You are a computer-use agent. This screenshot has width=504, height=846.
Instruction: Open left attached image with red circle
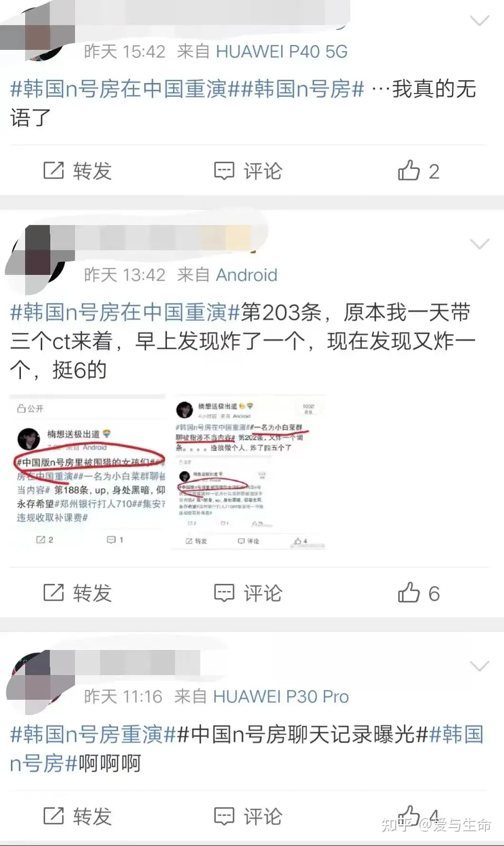[87, 472]
